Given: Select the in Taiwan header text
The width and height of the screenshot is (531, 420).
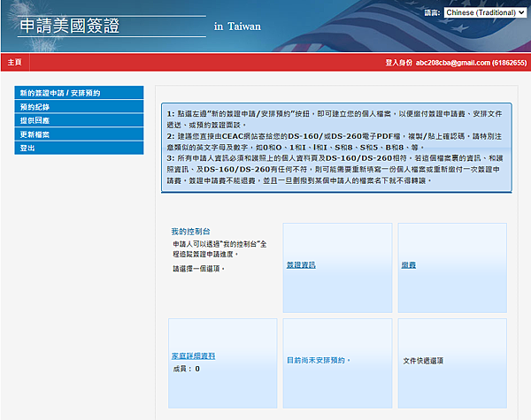Looking at the screenshot, I should pyautogui.click(x=237, y=27).
